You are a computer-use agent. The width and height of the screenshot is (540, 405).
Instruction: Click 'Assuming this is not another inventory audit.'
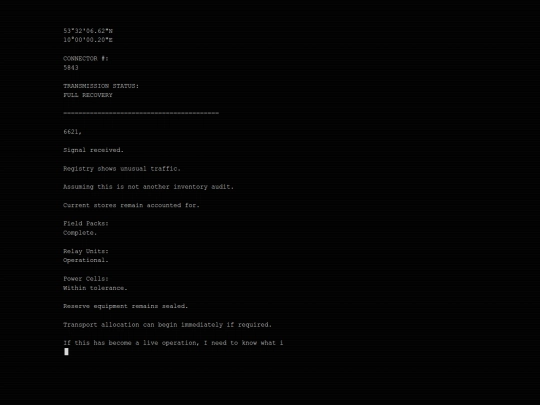(x=148, y=187)
